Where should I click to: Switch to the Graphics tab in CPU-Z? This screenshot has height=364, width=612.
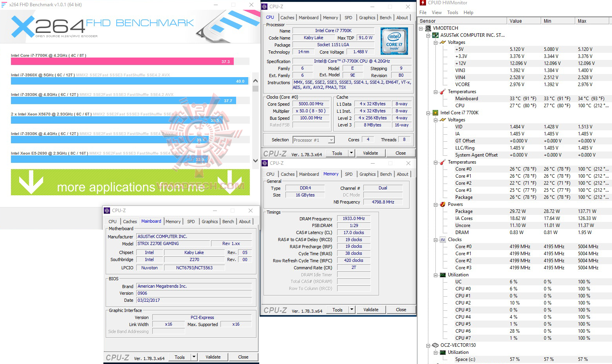[x=367, y=17]
